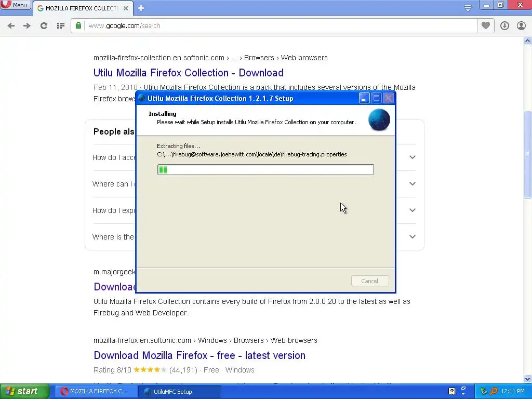This screenshot has width=532, height=399.
Task: Expand the 'Where is the' question chevron
Action: [x=412, y=236]
